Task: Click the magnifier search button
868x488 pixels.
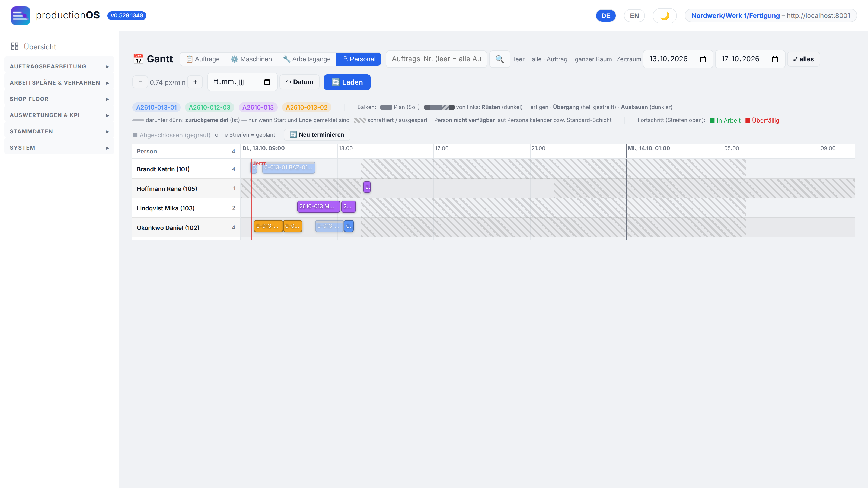Action: pyautogui.click(x=499, y=59)
